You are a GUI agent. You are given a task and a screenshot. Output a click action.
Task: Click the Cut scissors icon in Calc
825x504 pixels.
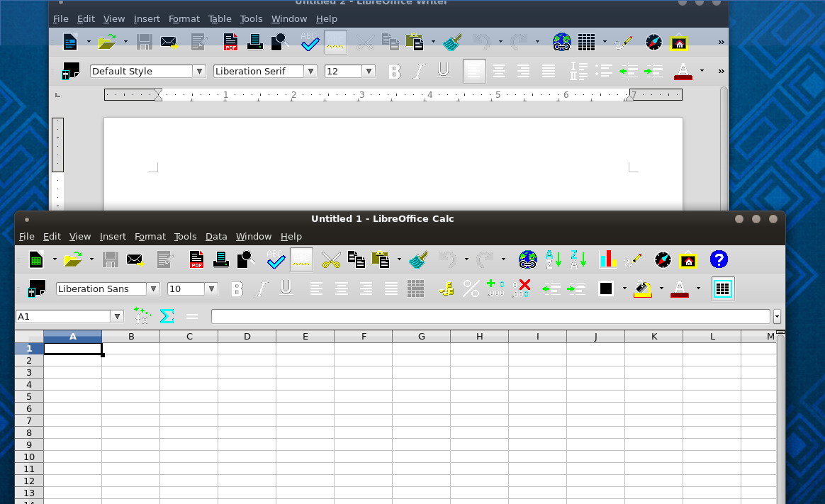(x=331, y=259)
